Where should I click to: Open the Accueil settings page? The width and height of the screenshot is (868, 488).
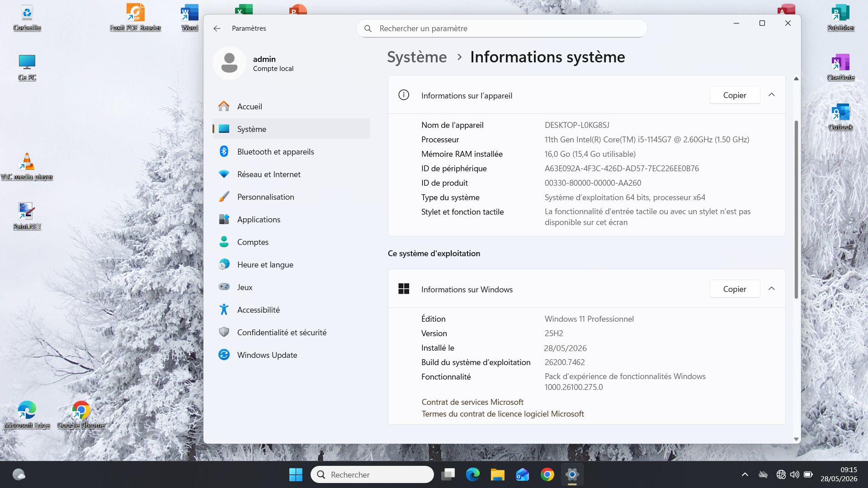[291, 106]
